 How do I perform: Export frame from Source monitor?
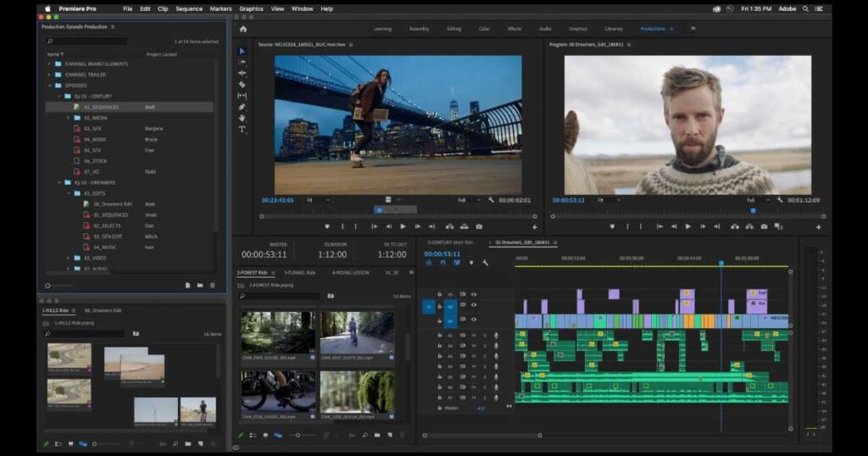tap(479, 226)
